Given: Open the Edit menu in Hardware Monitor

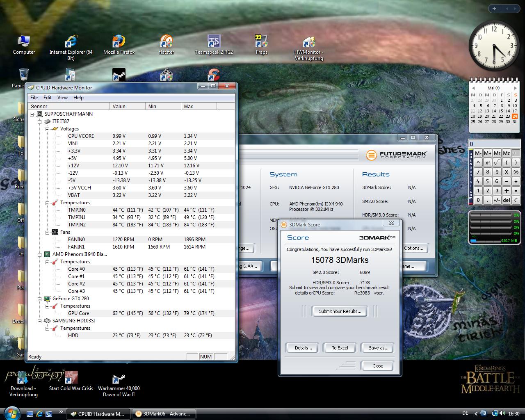Looking at the screenshot, I should (x=48, y=98).
